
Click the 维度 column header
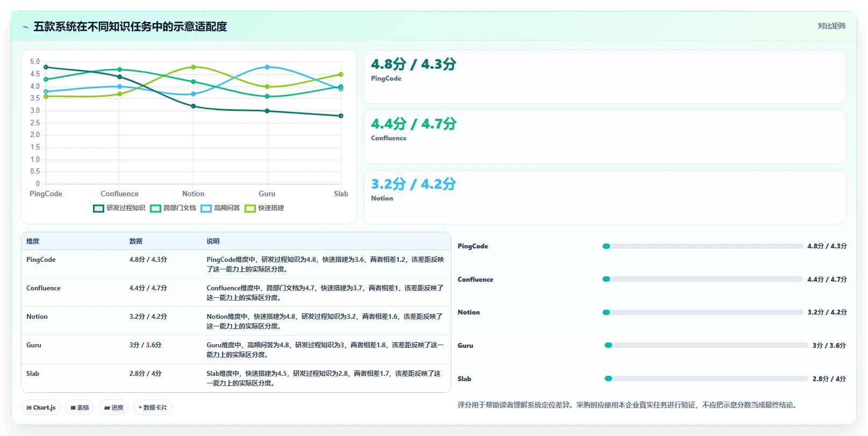click(x=33, y=241)
